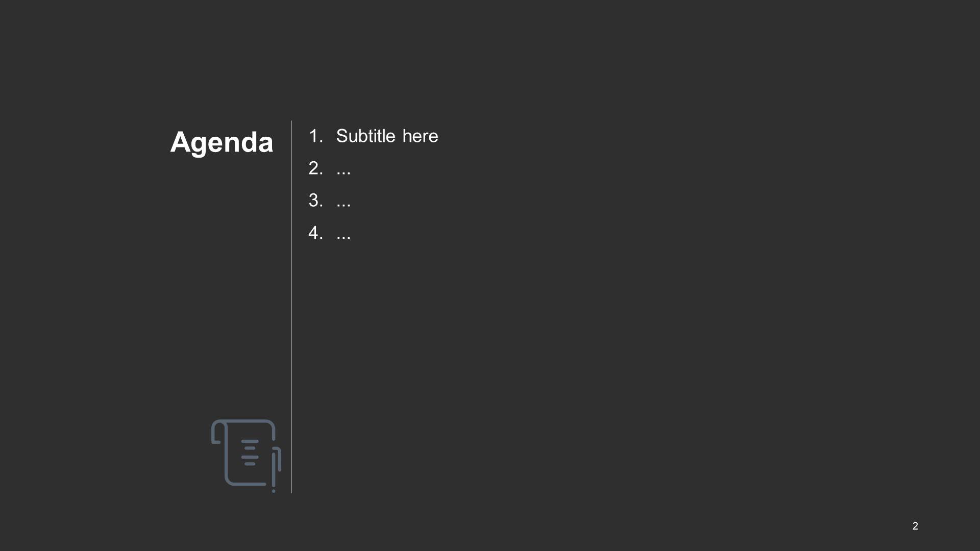Click the slide number indicator '2'
980x551 pixels.
[915, 523]
